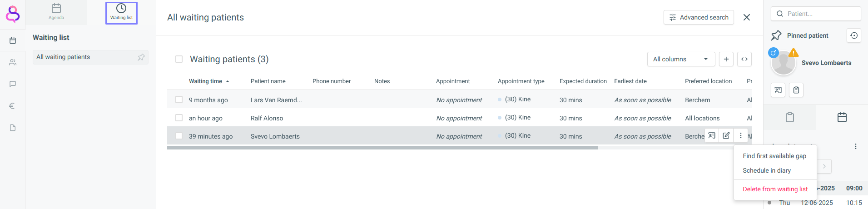
Task: Click the horizontal scrollbar under the table
Action: tap(382, 148)
